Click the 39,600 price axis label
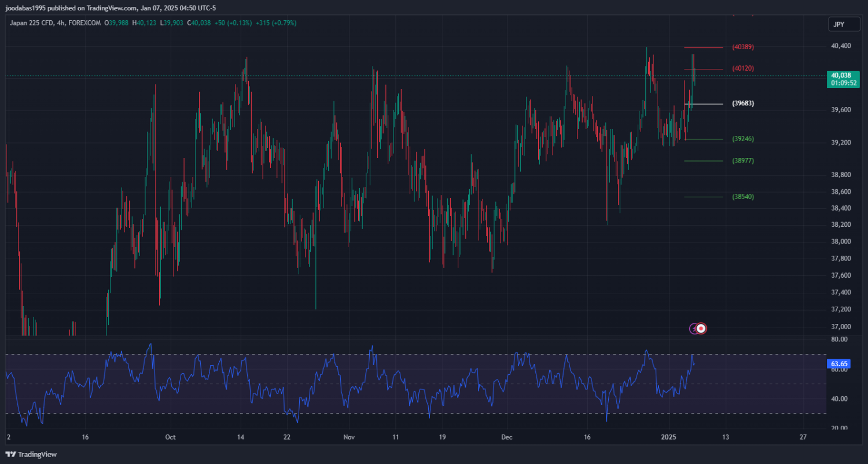The height and width of the screenshot is (464, 868). click(841, 110)
